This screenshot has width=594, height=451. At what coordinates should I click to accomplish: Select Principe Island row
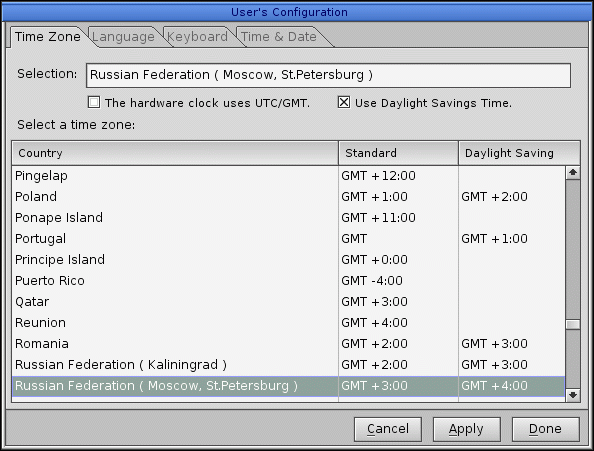288,260
